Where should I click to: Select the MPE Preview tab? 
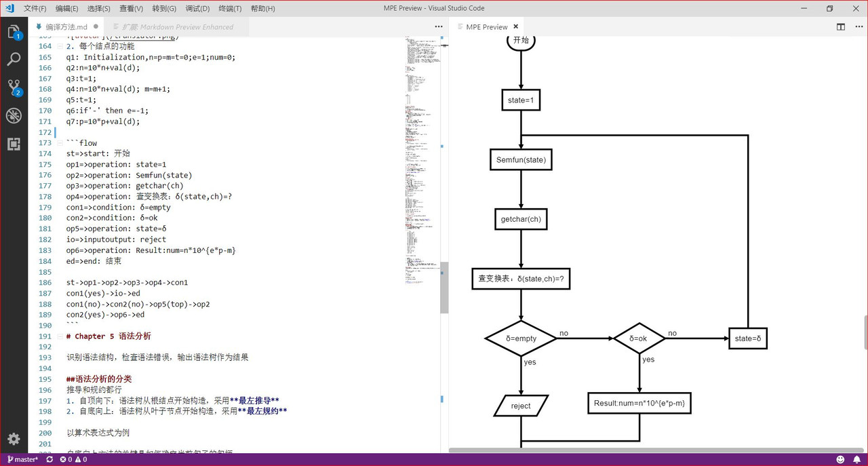pos(487,26)
